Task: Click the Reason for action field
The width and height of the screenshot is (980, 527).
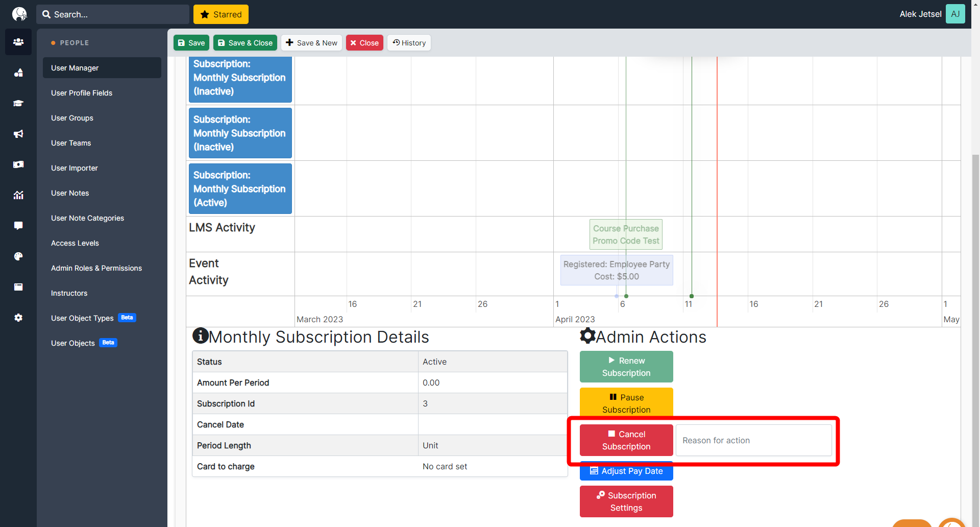Action: [x=753, y=440]
